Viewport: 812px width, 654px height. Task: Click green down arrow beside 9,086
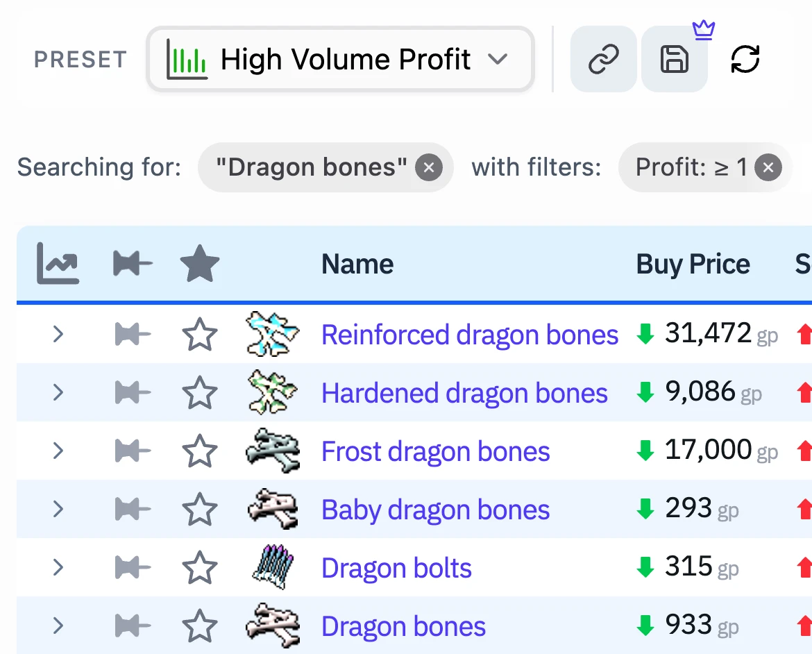(x=645, y=392)
